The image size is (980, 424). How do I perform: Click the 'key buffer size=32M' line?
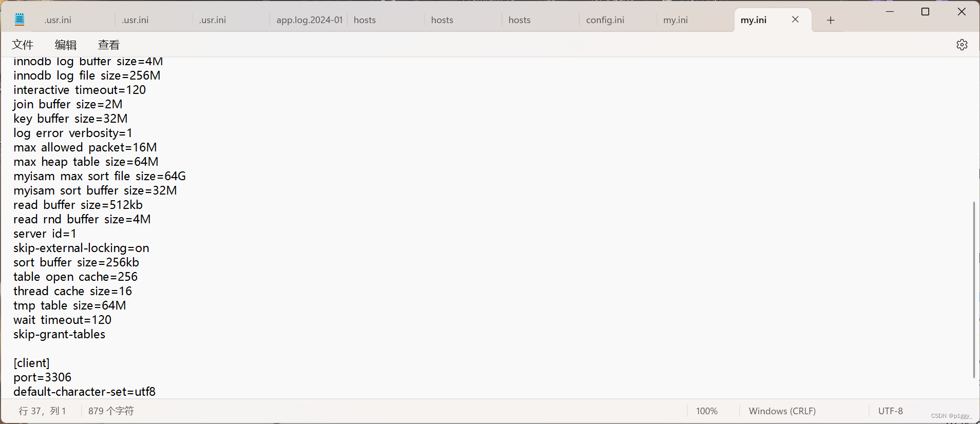pyautogui.click(x=70, y=119)
